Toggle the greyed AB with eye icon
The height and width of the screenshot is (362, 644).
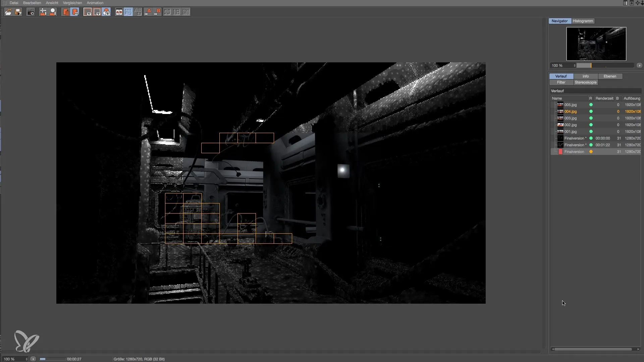point(138,12)
